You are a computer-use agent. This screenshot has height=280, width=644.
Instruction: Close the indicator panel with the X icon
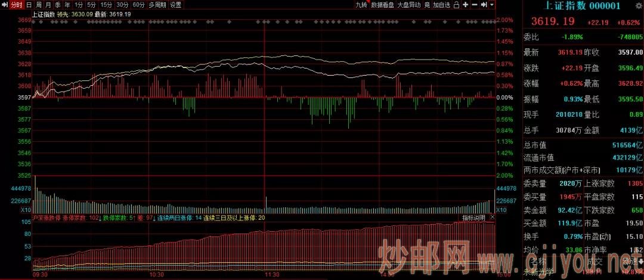493,219
